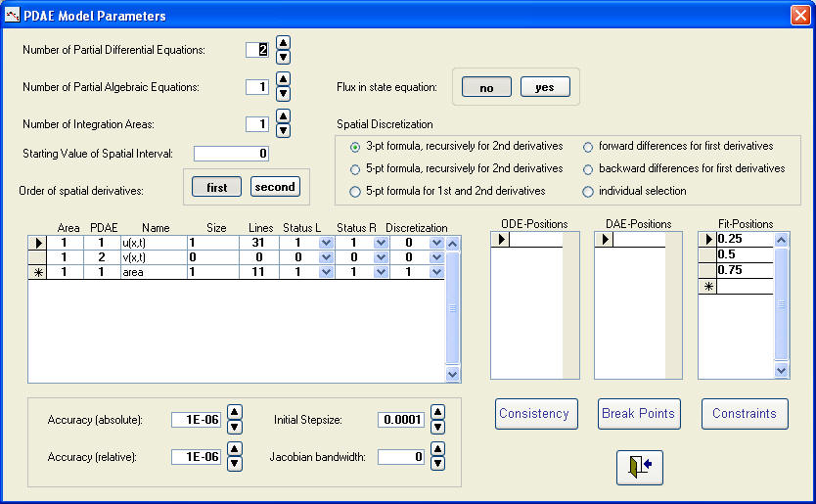Choose individual selection discretization option
This screenshot has height=504, width=816.
pyautogui.click(x=589, y=192)
